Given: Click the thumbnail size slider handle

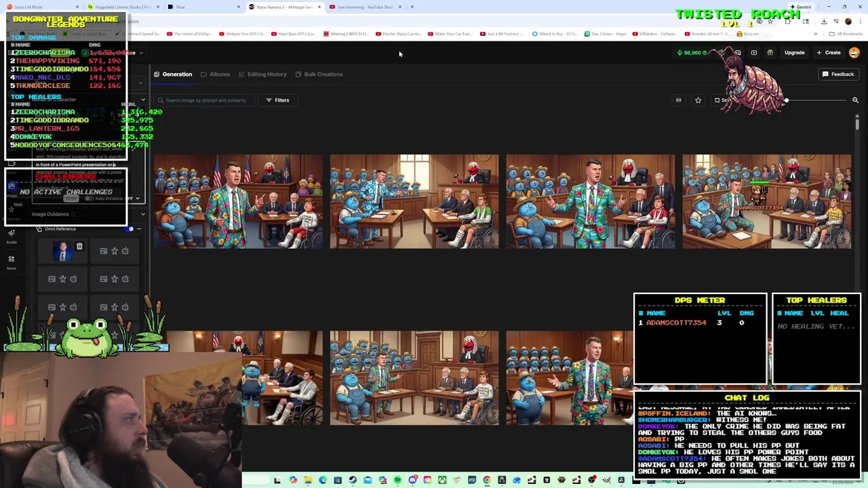Looking at the screenshot, I should [787, 100].
